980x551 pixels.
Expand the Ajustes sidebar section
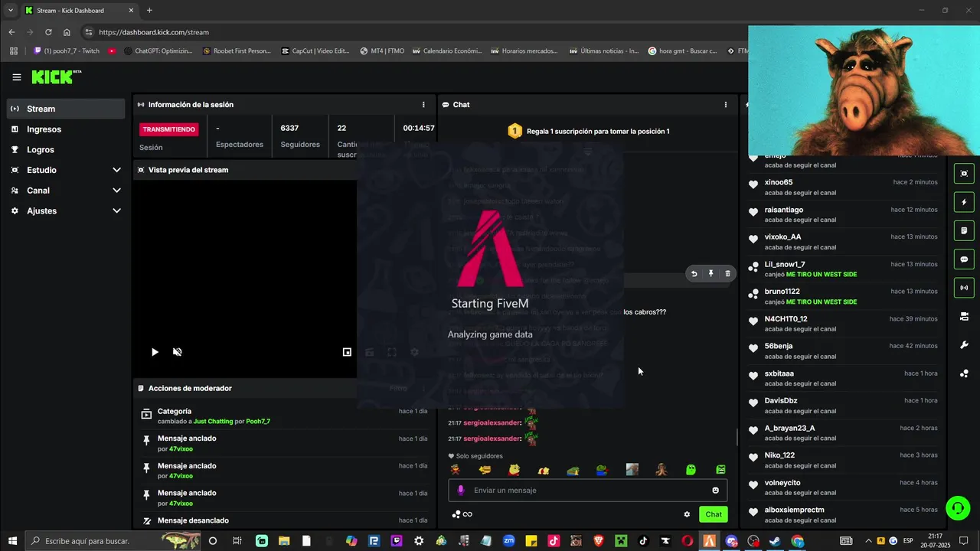pyautogui.click(x=66, y=210)
